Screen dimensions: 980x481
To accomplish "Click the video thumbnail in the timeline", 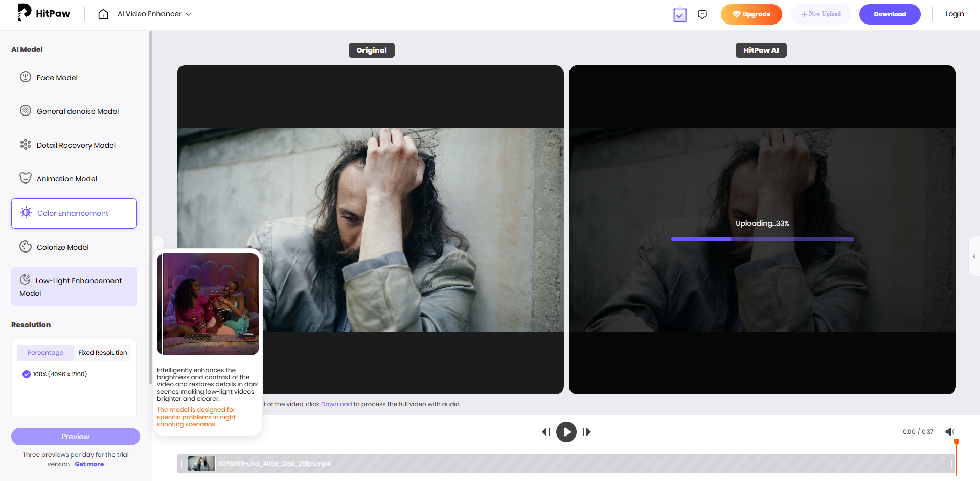I will (201, 463).
